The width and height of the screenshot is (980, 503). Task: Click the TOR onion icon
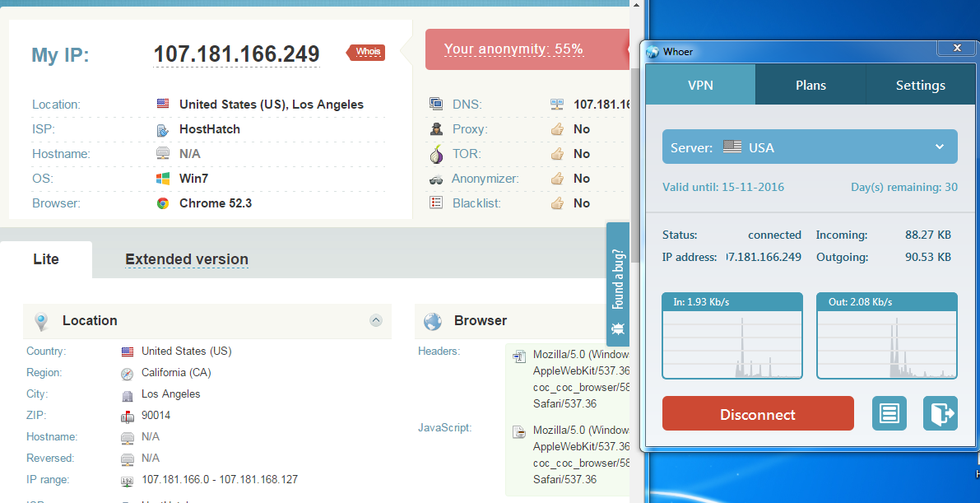click(x=436, y=154)
